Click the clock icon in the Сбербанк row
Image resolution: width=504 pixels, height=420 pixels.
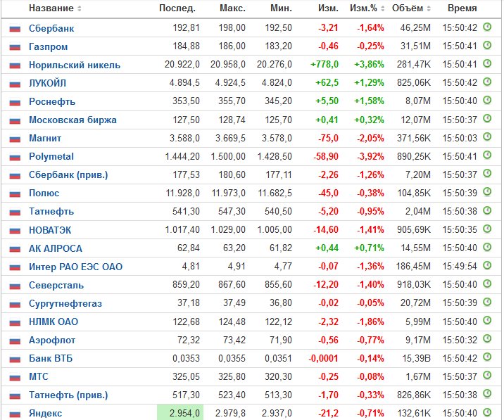pos(487,27)
